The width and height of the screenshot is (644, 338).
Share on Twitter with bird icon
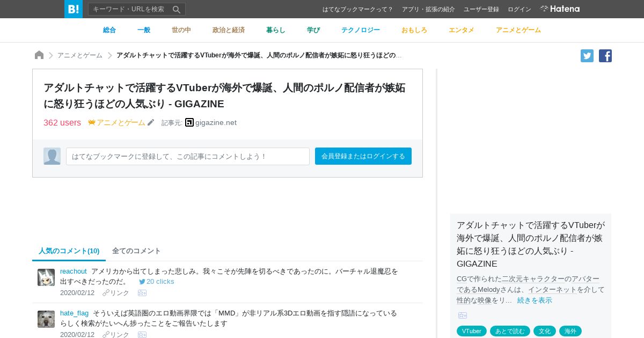click(587, 56)
